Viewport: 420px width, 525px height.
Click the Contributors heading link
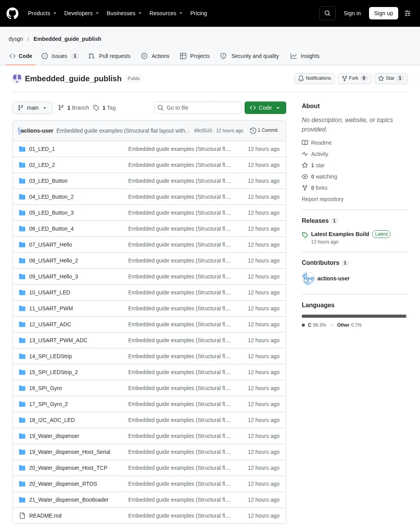coord(325,263)
